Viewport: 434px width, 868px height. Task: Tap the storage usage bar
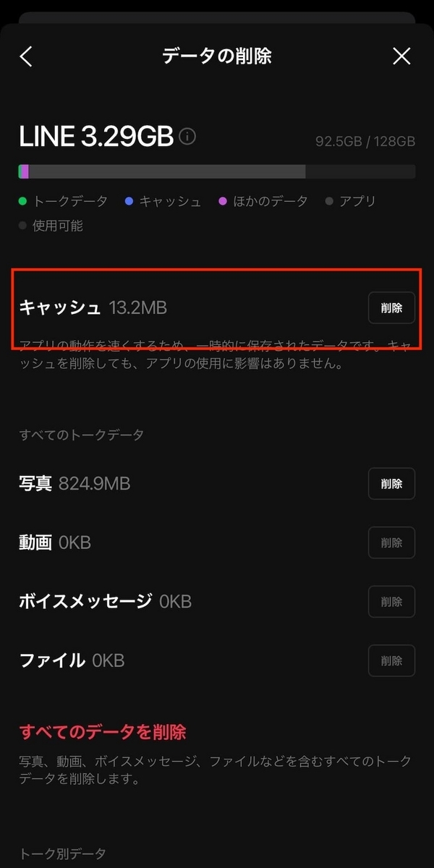pyautogui.click(x=217, y=171)
